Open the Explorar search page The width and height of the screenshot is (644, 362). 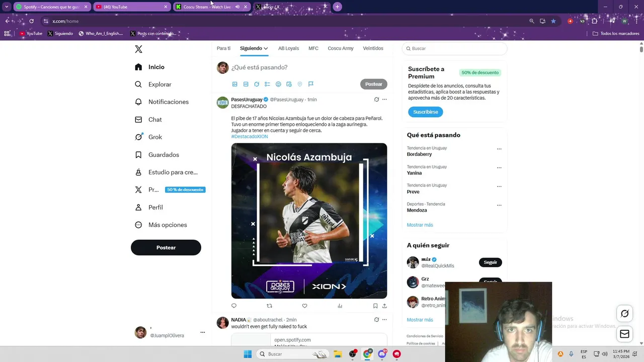click(x=153, y=84)
